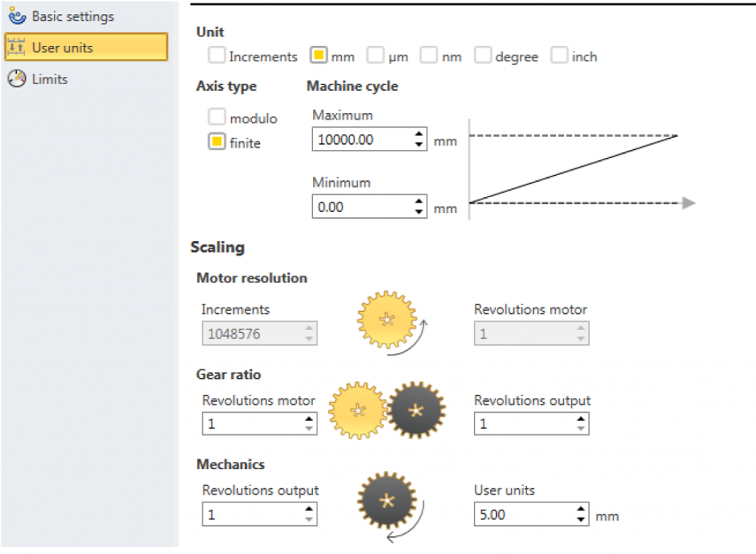Select the degree unit checkbox
This screenshot has height=554, width=756.
(483, 56)
